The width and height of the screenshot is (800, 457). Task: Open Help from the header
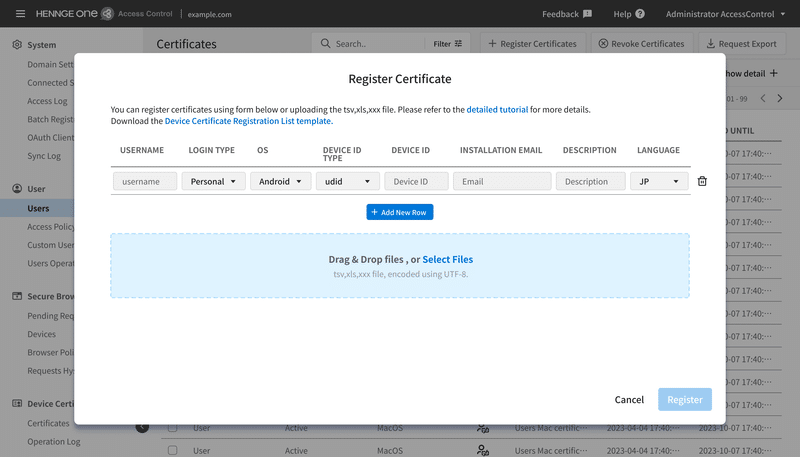(x=629, y=14)
